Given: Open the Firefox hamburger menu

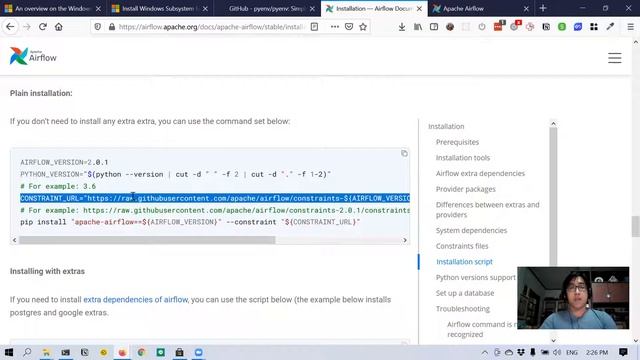Looking at the screenshot, I should tap(630, 27).
